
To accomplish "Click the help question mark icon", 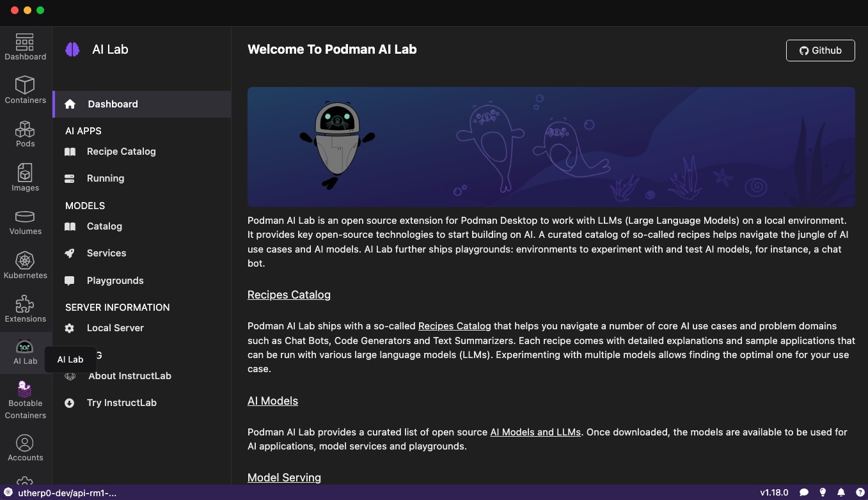I will (x=859, y=492).
